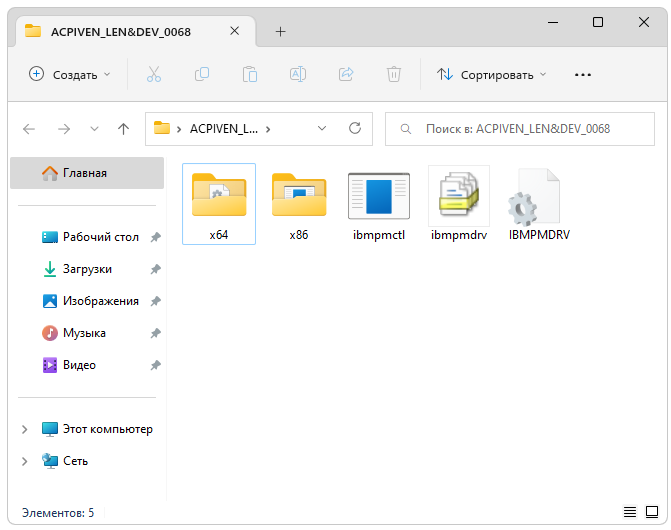Click the folder icon in address bar
Image resolution: width=671 pixels, height=530 pixels.
(x=162, y=128)
